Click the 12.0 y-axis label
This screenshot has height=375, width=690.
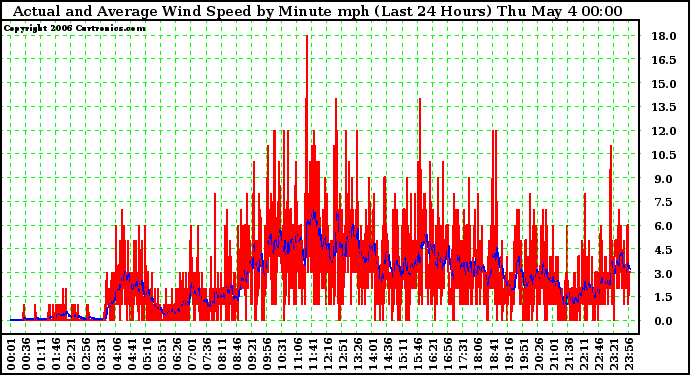click(x=664, y=131)
